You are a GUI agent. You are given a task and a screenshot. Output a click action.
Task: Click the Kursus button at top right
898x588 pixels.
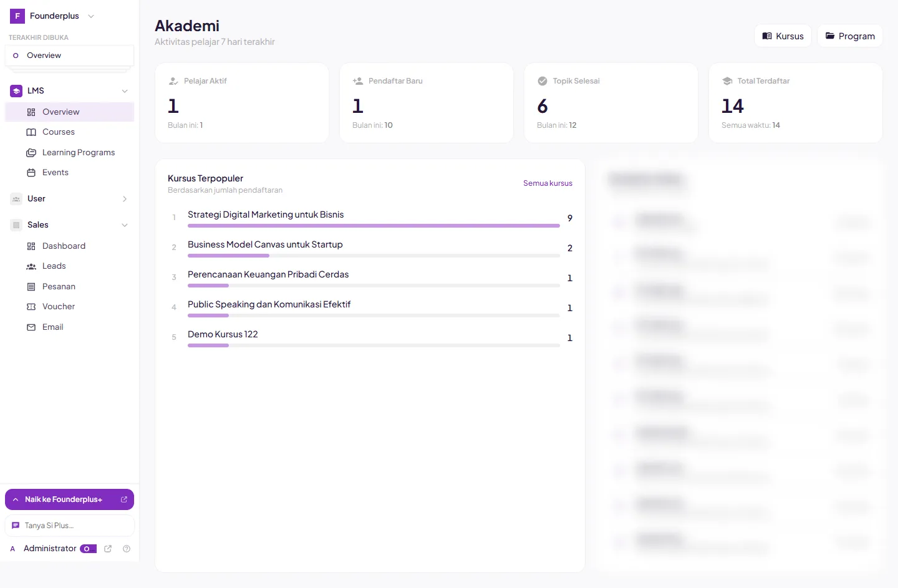783,36
